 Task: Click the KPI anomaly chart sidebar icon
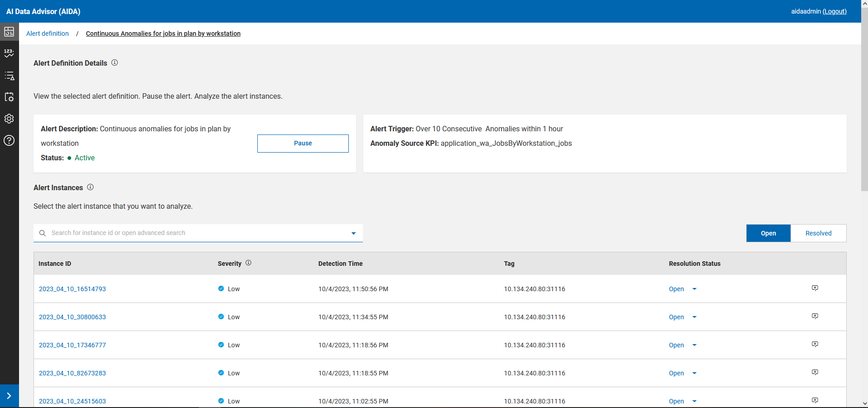pyautogui.click(x=9, y=53)
